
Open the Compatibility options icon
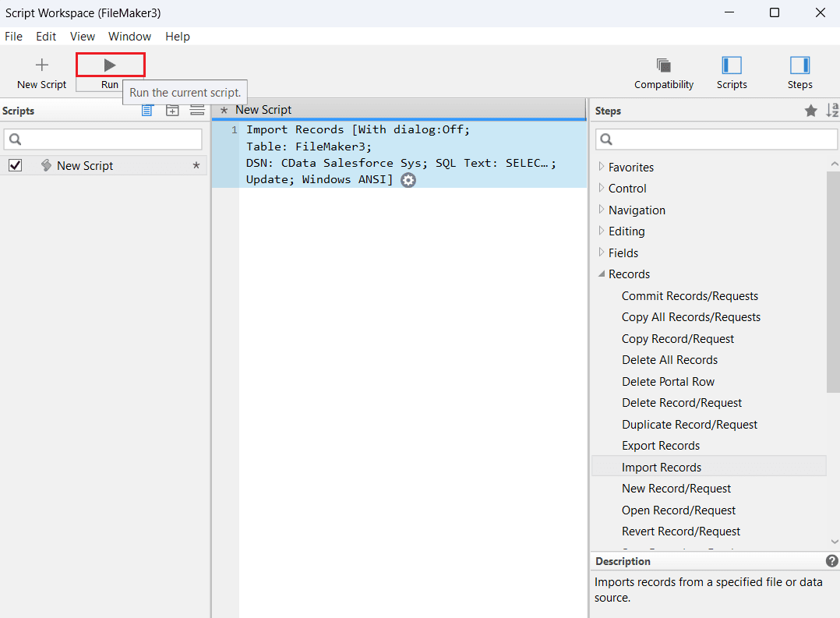tap(664, 65)
